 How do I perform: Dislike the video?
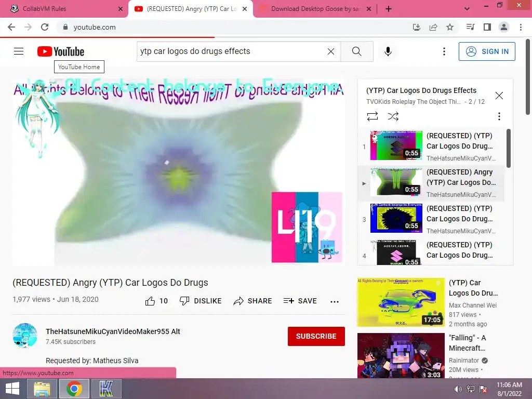201,301
